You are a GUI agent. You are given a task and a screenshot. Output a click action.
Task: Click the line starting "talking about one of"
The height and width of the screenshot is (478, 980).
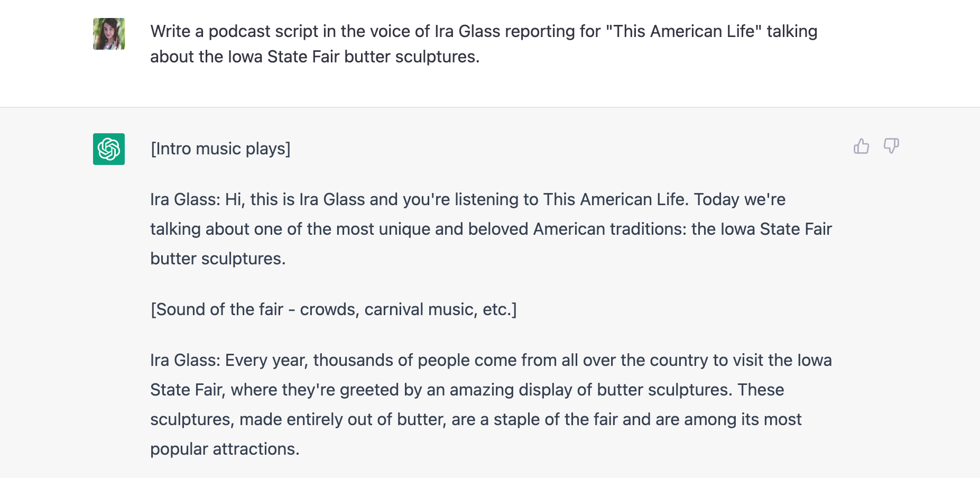(x=491, y=229)
